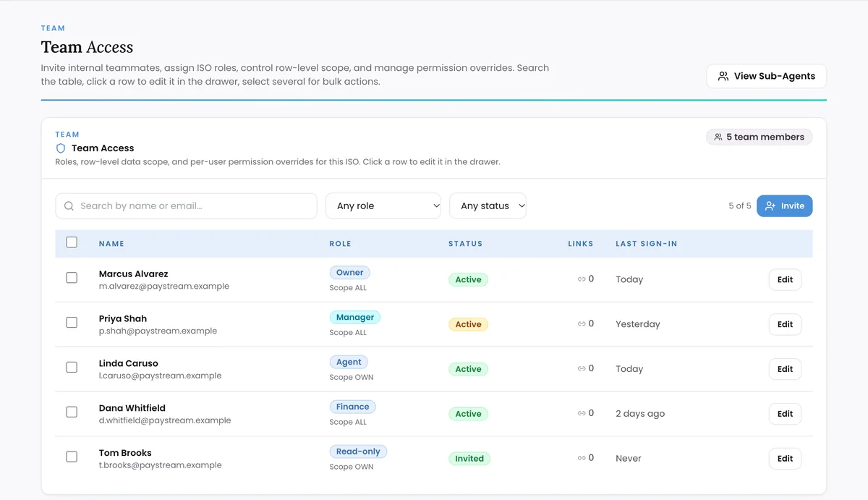The image size is (868, 500).
Task: Click Scope OWN under Agent badge
Action: tap(352, 378)
